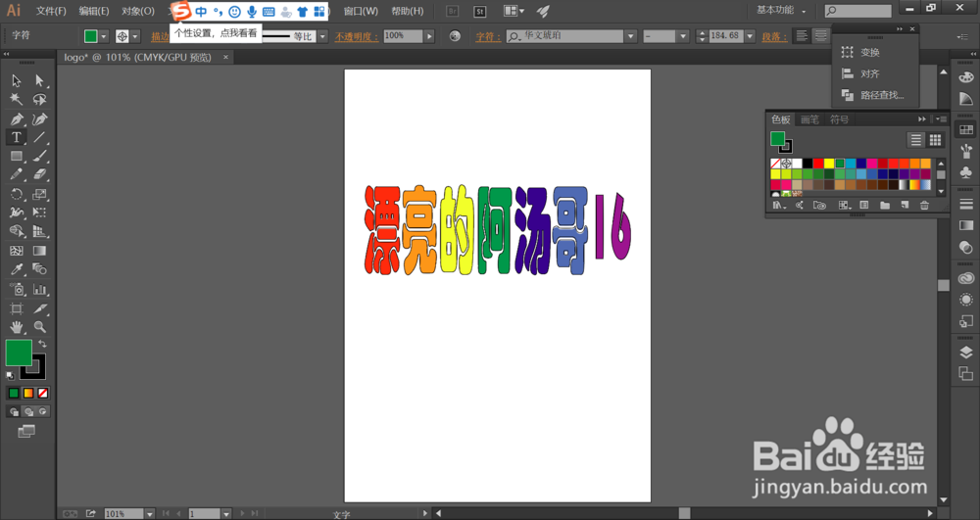Open the zoom level 101% dropdown
The width and height of the screenshot is (980, 520).
pyautogui.click(x=149, y=514)
